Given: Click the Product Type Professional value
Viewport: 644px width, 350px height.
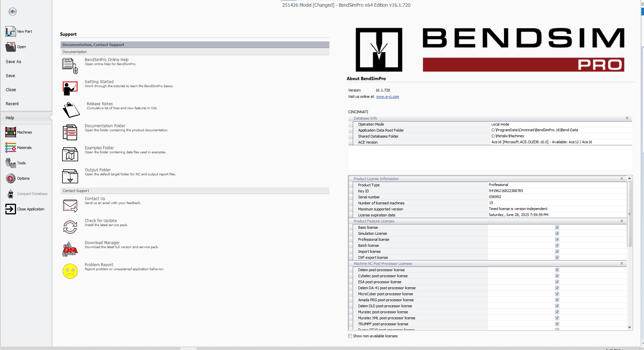Looking at the screenshot, I should click(x=498, y=185).
